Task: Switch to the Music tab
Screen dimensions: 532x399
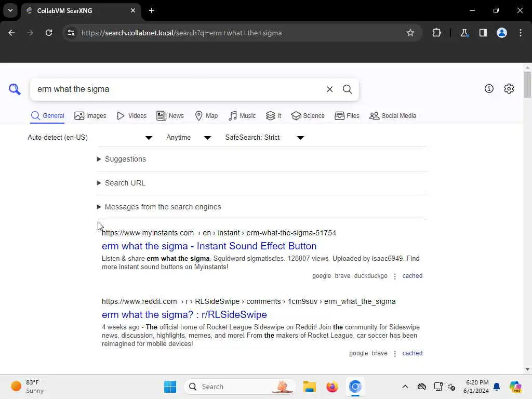Action: tap(242, 116)
